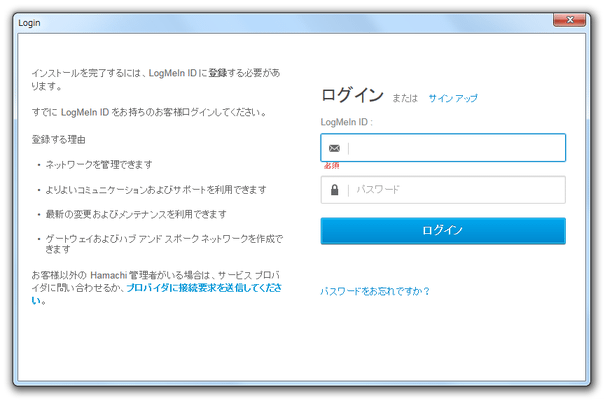Click the red 必須 validation text
This screenshot has height=401, width=605.
tap(331, 166)
